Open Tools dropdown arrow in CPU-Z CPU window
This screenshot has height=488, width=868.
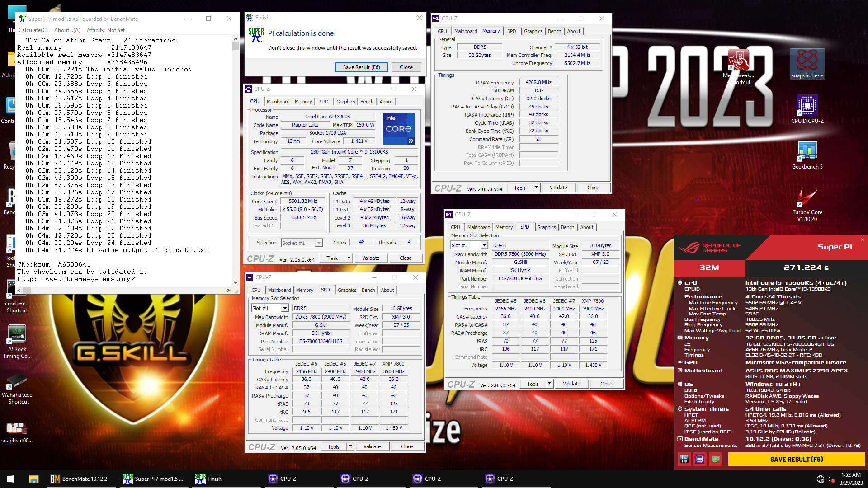pos(349,258)
